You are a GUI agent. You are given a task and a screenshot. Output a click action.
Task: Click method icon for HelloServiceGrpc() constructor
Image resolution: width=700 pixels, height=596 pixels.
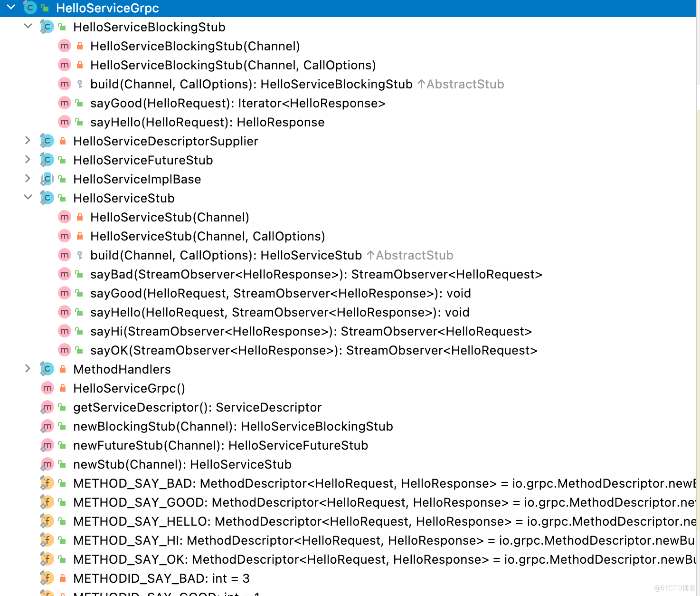click(x=47, y=388)
